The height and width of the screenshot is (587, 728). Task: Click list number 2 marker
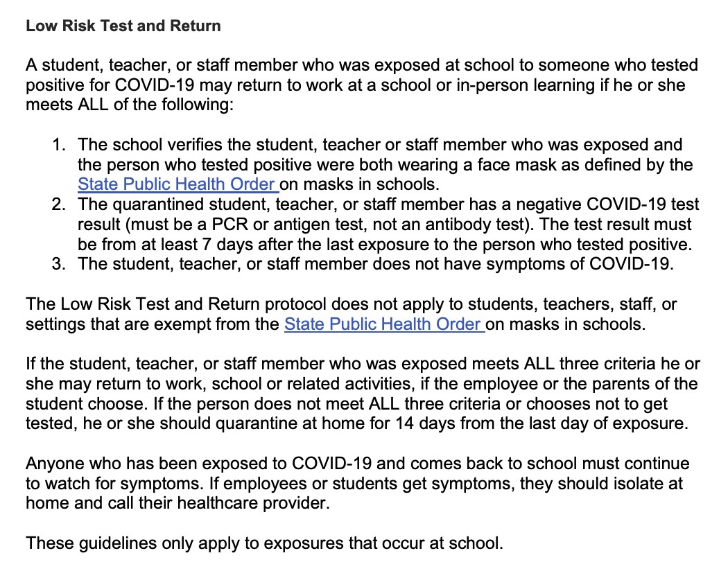pyautogui.click(x=59, y=204)
